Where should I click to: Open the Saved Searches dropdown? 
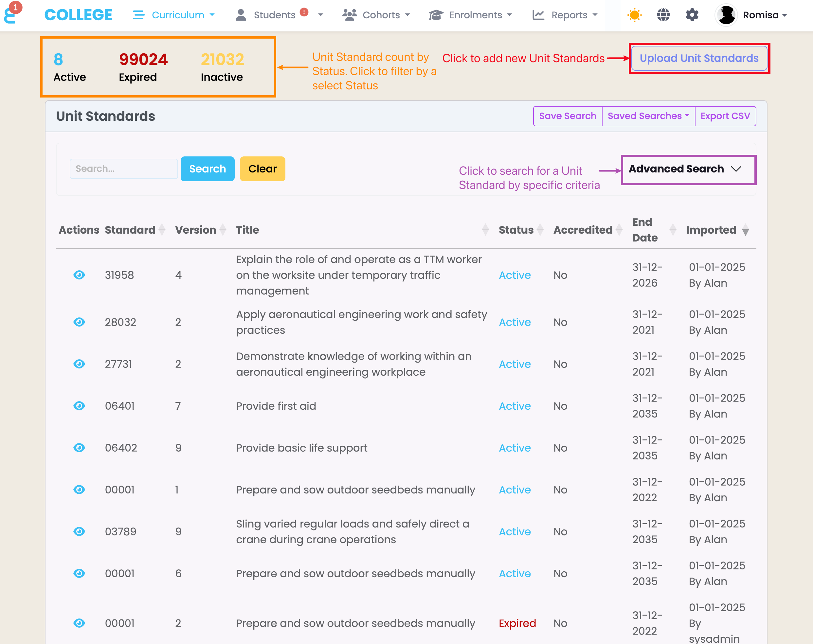(x=648, y=116)
